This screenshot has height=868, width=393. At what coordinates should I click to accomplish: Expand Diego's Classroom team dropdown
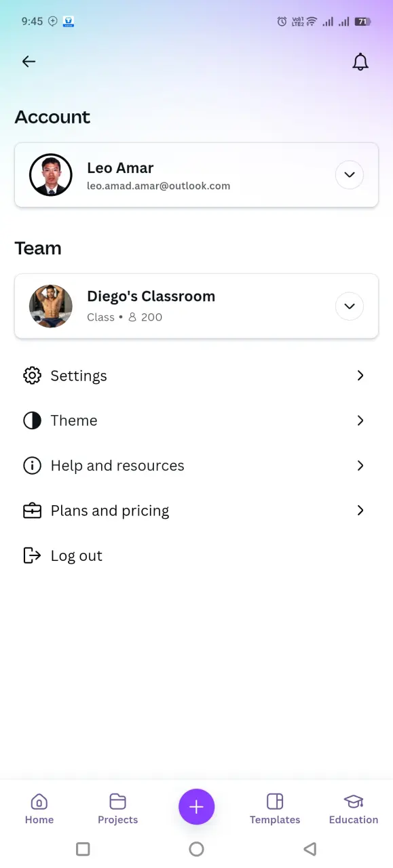(x=350, y=307)
